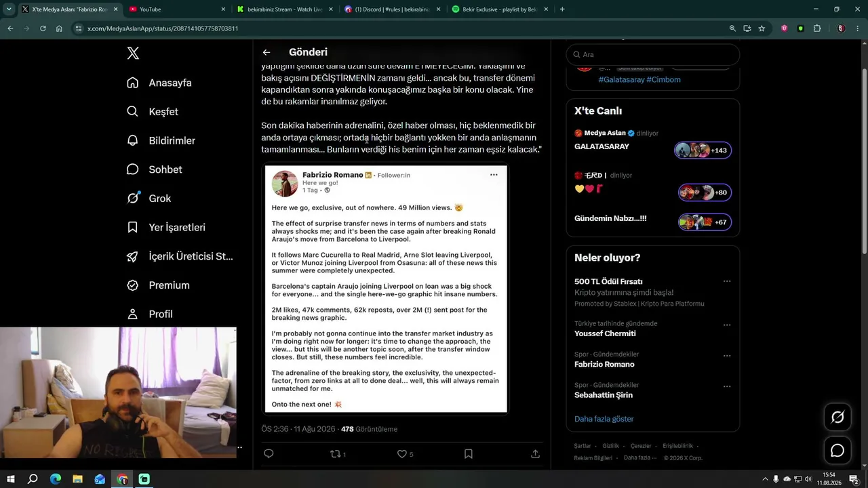868x488 pixels.
Task: Switch to the Discord #rules tab
Action: click(392, 9)
